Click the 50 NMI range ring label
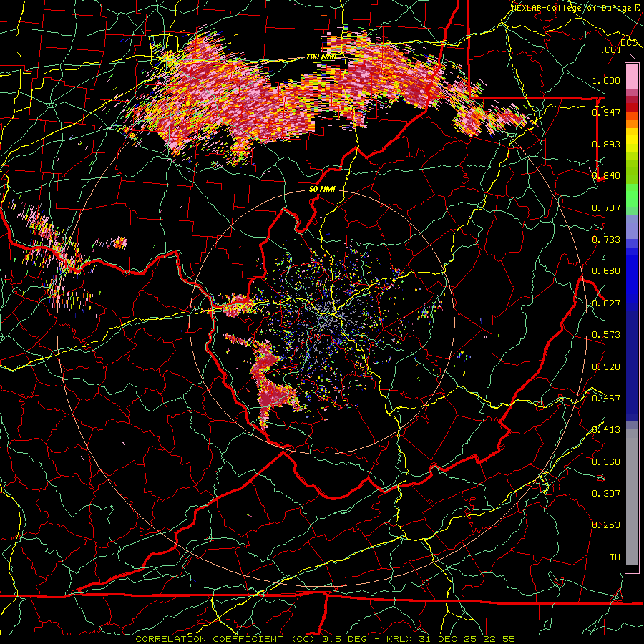644x644 pixels. (x=322, y=190)
